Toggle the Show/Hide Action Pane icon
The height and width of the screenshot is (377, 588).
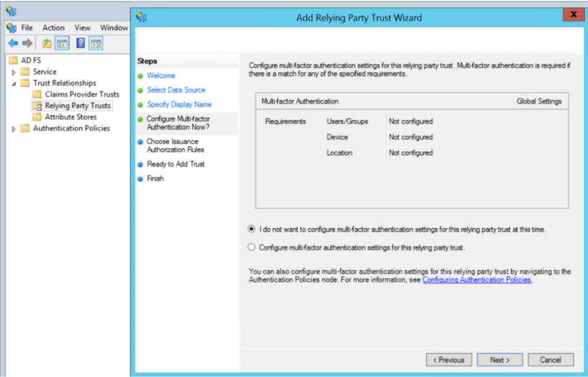[96, 43]
